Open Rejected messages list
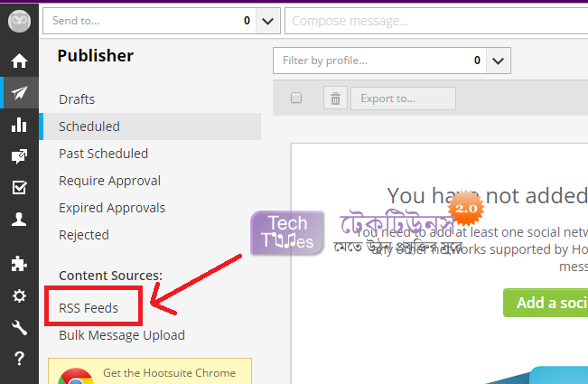The width and height of the screenshot is (588, 384). click(84, 235)
